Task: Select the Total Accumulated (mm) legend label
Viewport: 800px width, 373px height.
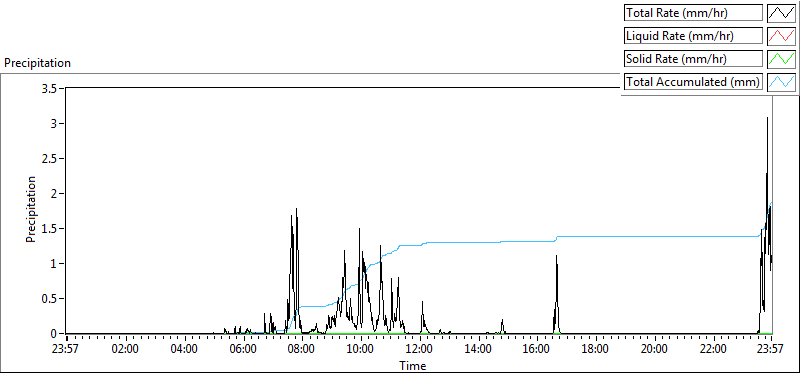Action: (693, 82)
